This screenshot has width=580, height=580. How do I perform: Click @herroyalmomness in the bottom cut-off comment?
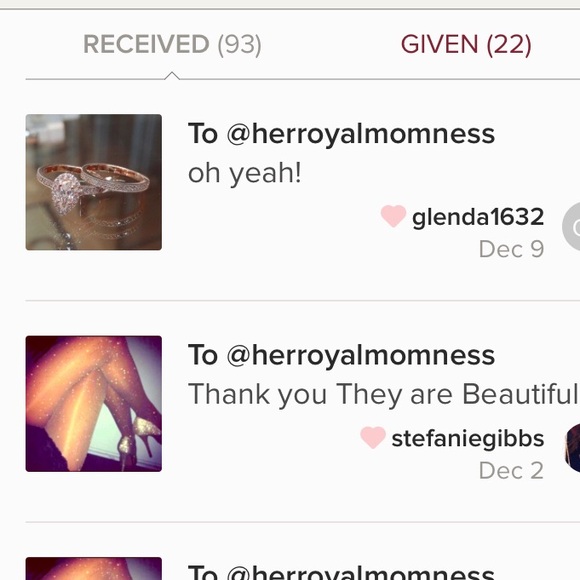360,572
